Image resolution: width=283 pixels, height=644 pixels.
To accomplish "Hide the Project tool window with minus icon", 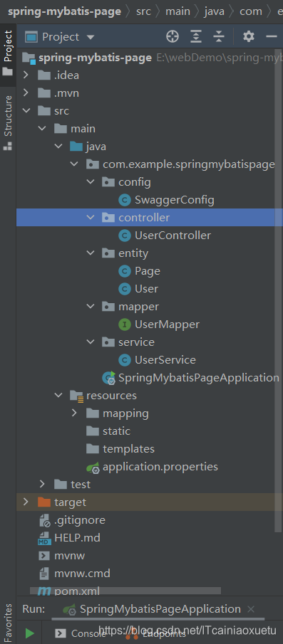I will click(272, 37).
